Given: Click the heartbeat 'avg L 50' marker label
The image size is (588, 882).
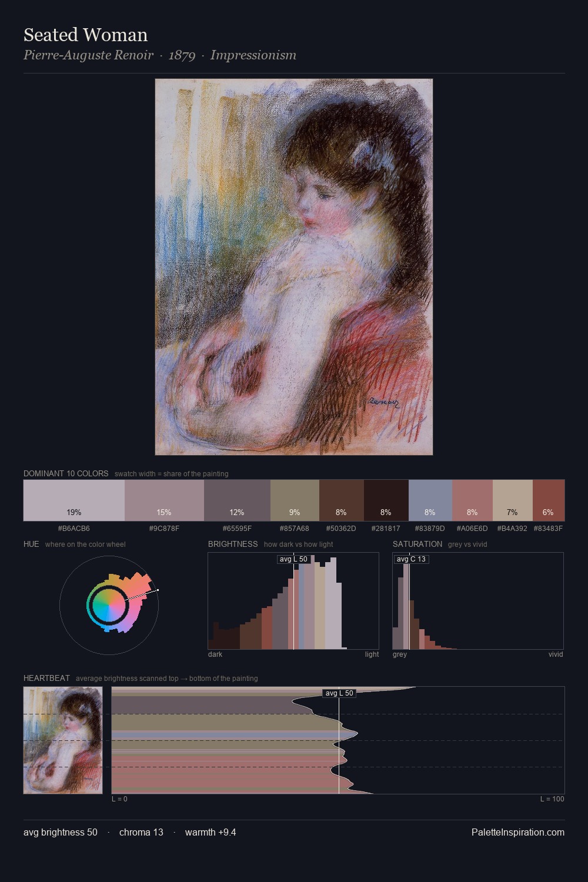Looking at the screenshot, I should (339, 693).
